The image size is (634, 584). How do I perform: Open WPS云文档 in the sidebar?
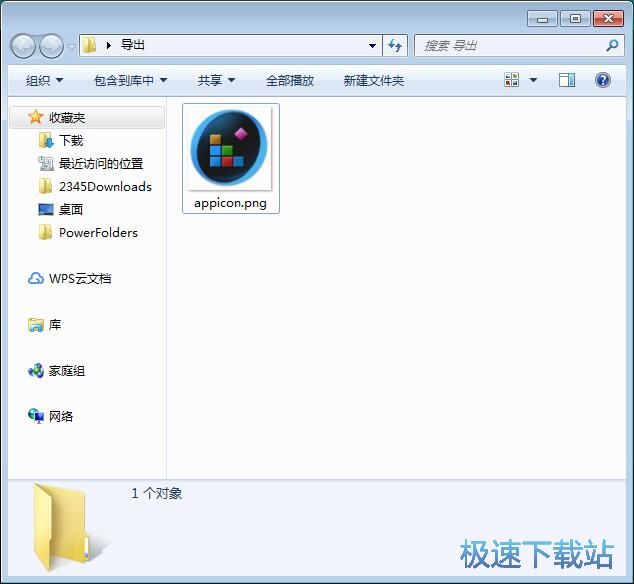80,279
